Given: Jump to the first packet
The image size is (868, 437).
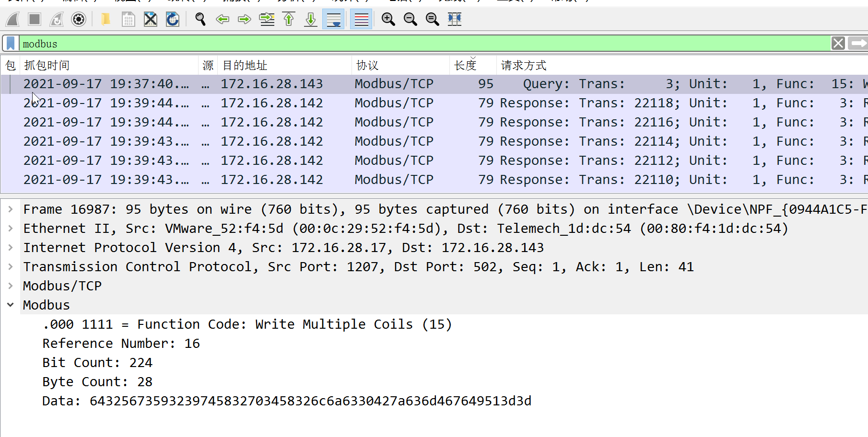Looking at the screenshot, I should 289,19.
